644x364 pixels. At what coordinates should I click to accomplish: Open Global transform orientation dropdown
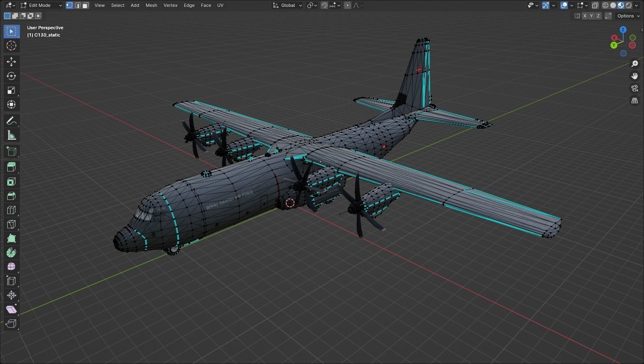click(x=287, y=5)
